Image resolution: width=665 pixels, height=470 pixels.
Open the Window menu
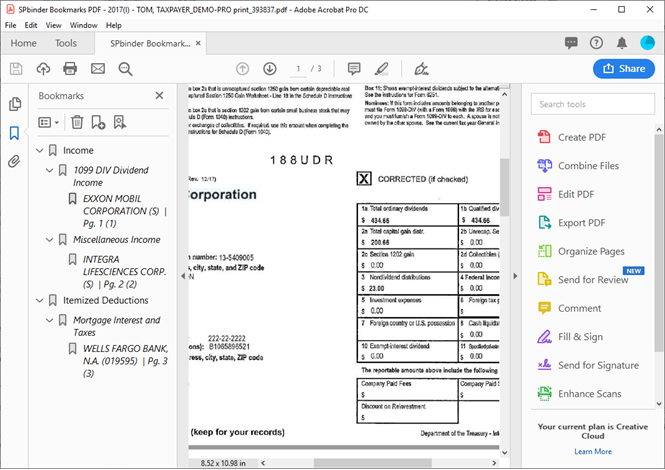pos(84,25)
